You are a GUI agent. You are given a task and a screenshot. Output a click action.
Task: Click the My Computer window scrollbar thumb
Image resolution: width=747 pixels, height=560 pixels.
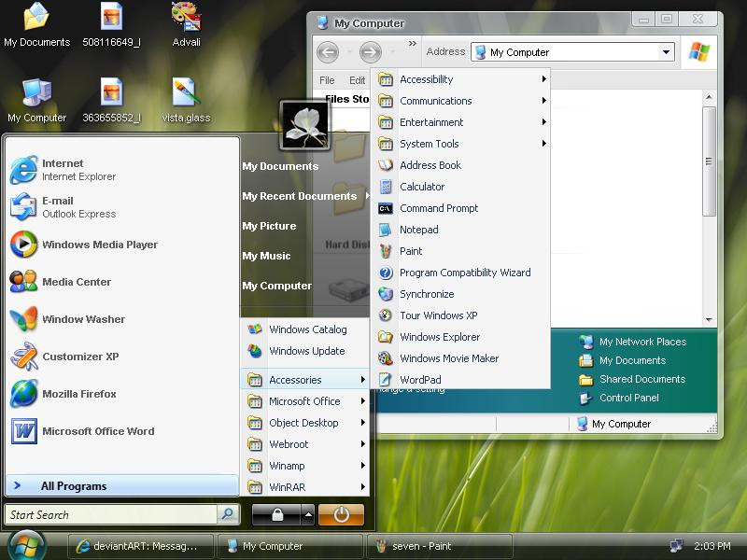coord(709,161)
